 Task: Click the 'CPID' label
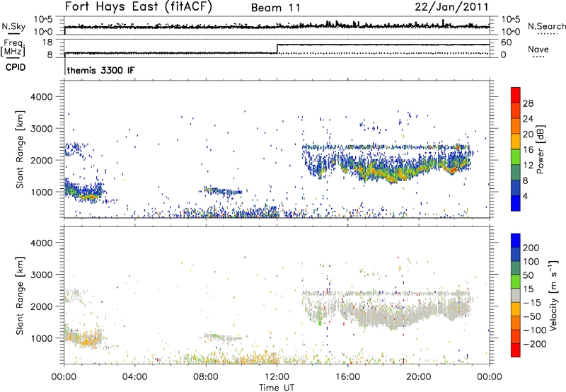point(16,67)
